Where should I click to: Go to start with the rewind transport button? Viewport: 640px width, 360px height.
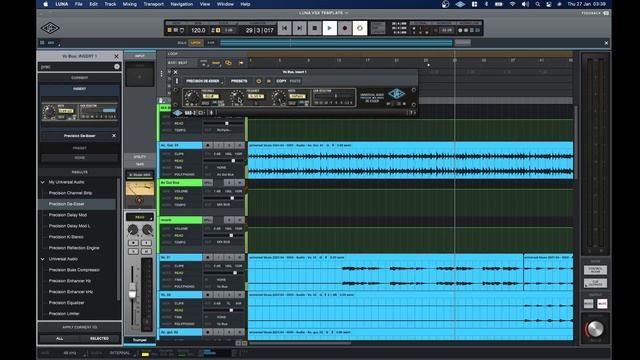coord(284,28)
